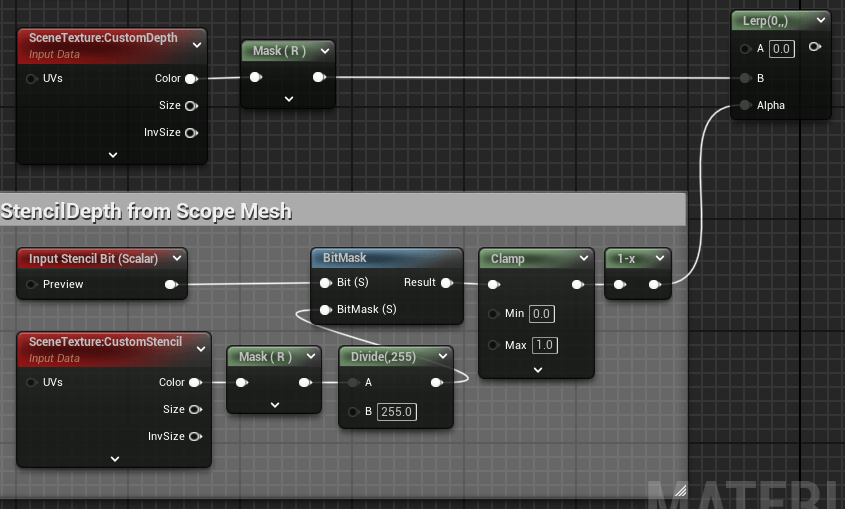This screenshot has height=509, width=845.
Task: Click the Clamp Max value field
Action: pos(544,345)
